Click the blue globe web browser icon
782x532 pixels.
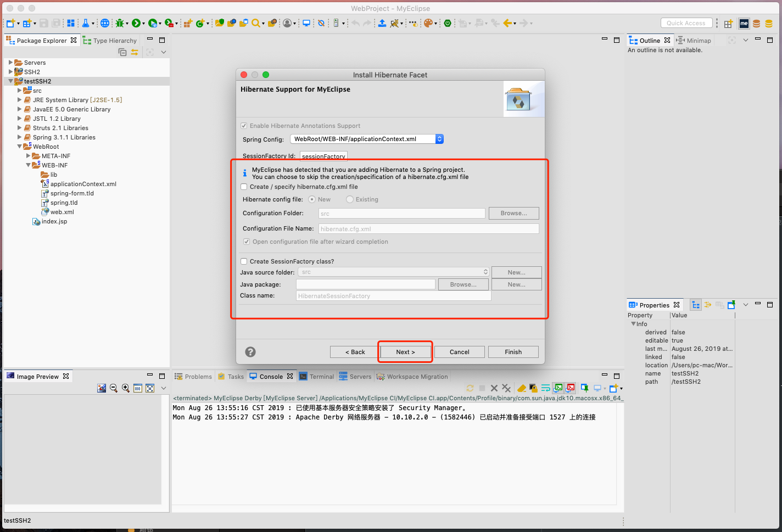pyautogui.click(x=105, y=23)
